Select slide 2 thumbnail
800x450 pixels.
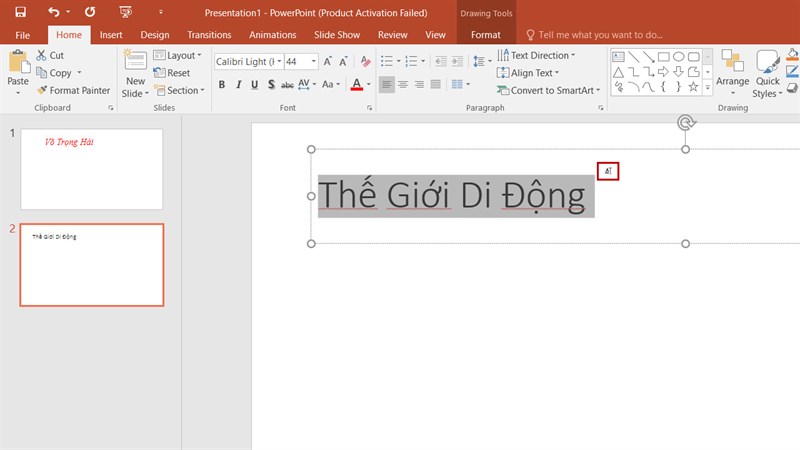[x=92, y=265]
